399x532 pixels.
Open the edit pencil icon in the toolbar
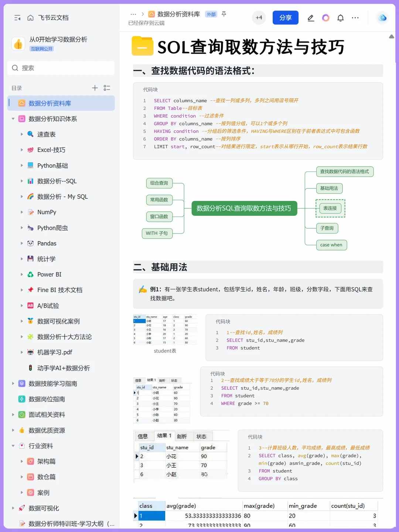click(311, 17)
